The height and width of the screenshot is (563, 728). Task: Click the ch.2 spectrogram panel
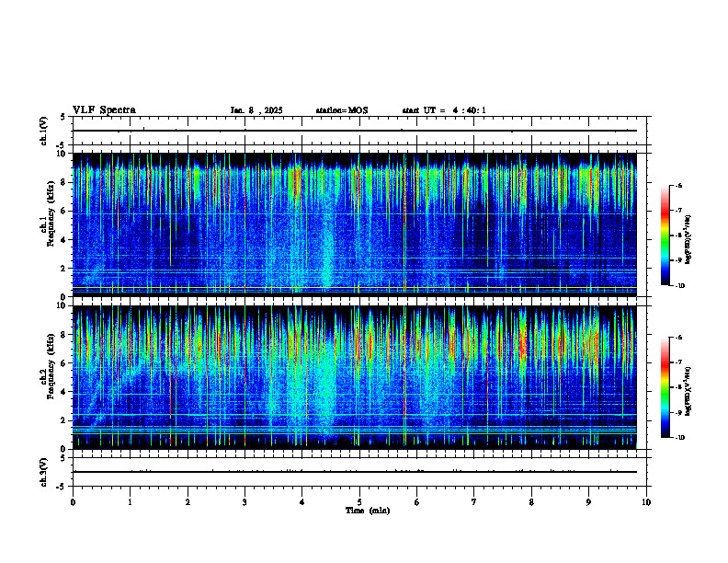(355, 377)
